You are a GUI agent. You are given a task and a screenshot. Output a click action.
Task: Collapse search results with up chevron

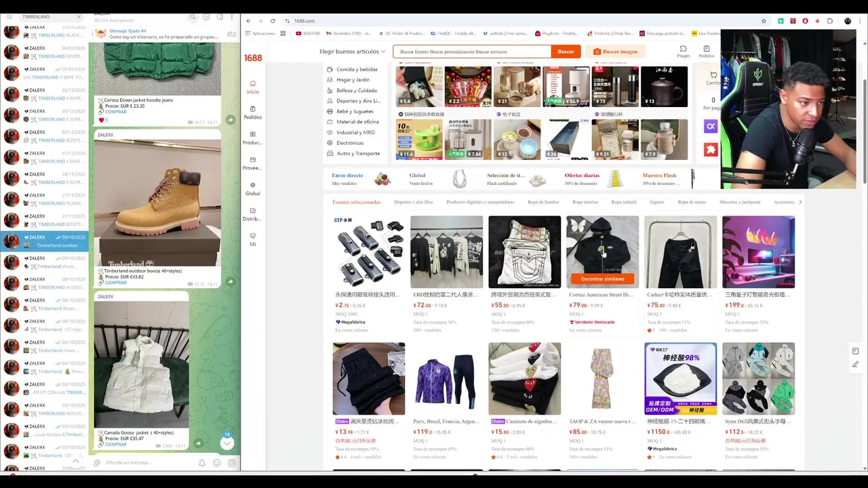(x=76, y=461)
